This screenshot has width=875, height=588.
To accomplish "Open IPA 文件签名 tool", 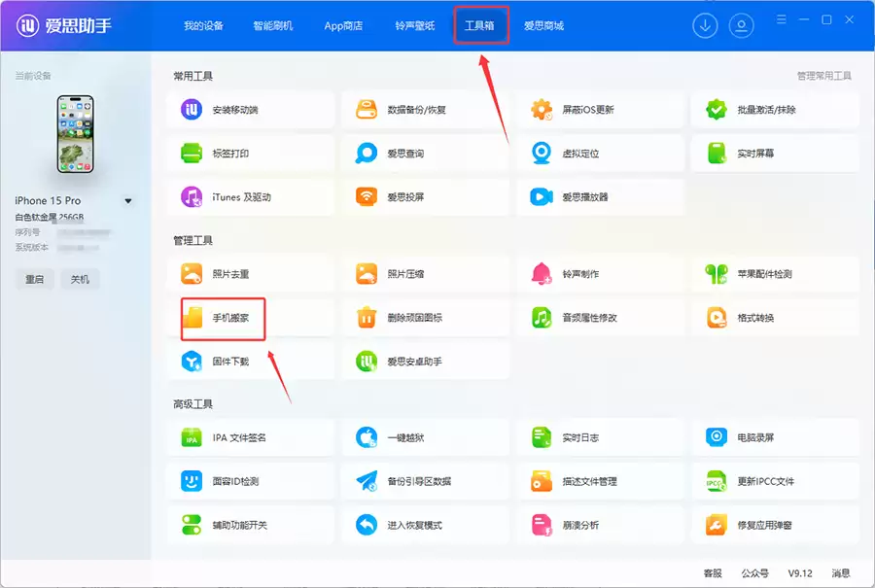I will [251, 438].
